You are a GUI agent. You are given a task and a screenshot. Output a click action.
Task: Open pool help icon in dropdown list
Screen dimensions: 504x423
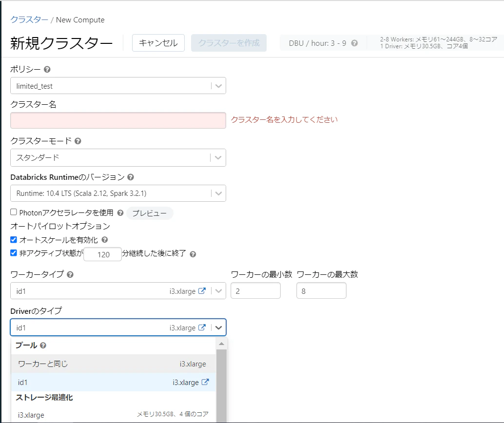[x=43, y=345]
